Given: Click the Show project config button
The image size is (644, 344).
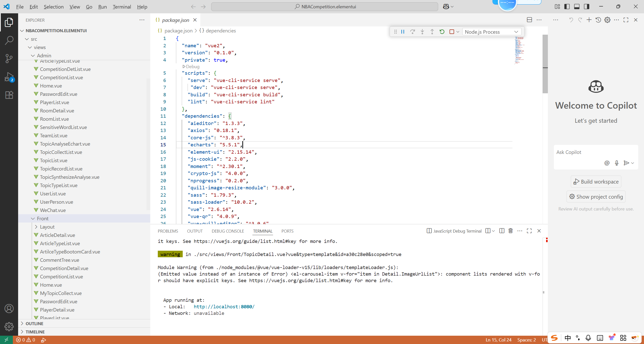Looking at the screenshot, I should click(x=596, y=197).
